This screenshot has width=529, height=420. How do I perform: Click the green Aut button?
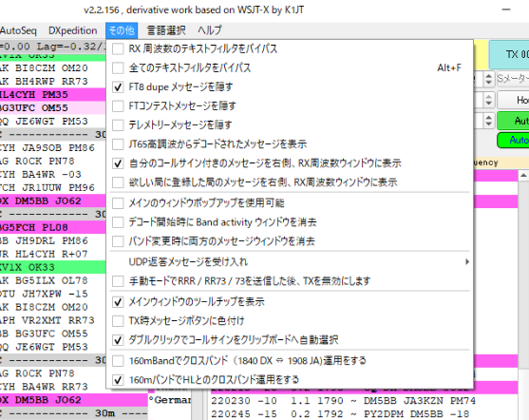pyautogui.click(x=514, y=121)
